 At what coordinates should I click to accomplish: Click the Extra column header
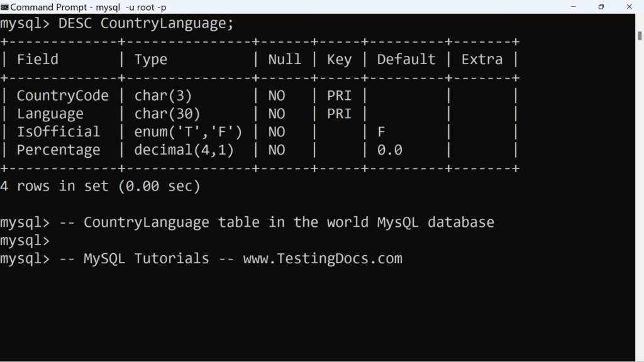pyautogui.click(x=482, y=58)
